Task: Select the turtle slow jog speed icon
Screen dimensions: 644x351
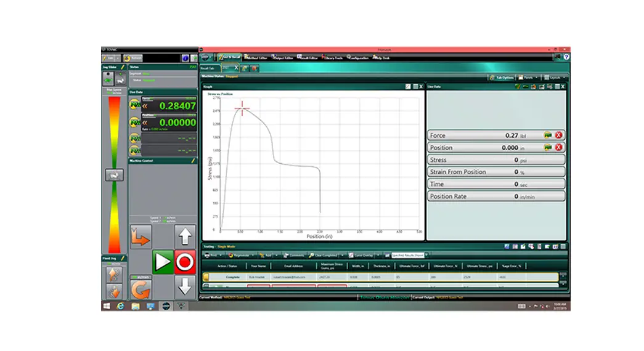Action: pyautogui.click(x=108, y=78)
